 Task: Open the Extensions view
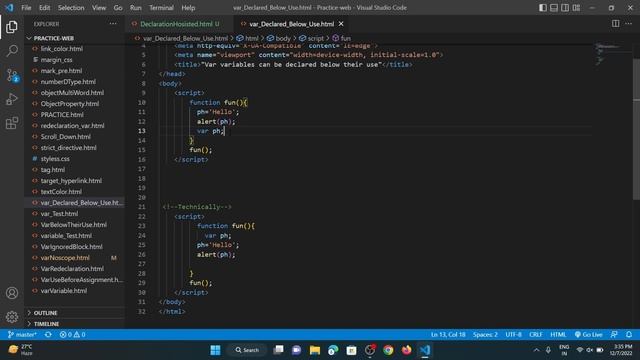[12, 123]
